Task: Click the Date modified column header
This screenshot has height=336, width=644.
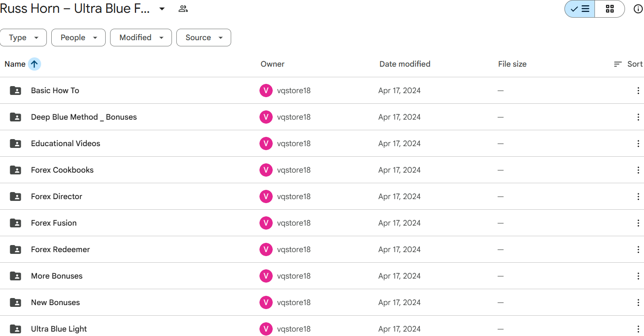Action: pyautogui.click(x=404, y=64)
